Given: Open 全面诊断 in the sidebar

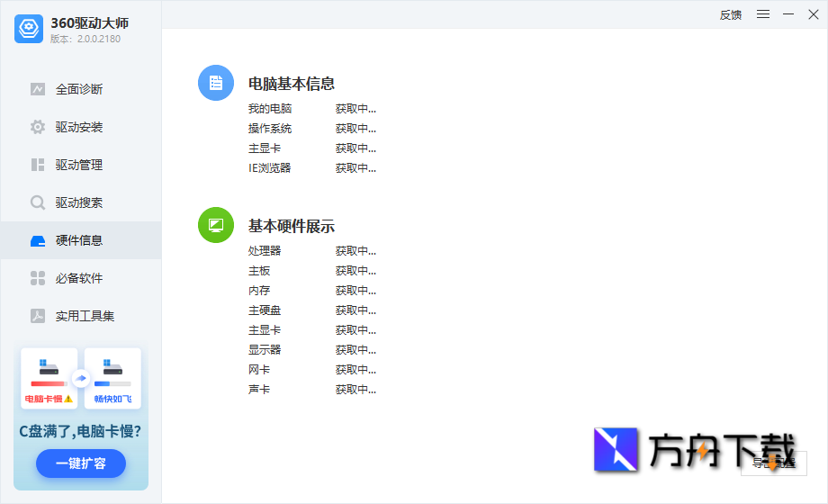Looking at the screenshot, I should [81, 89].
